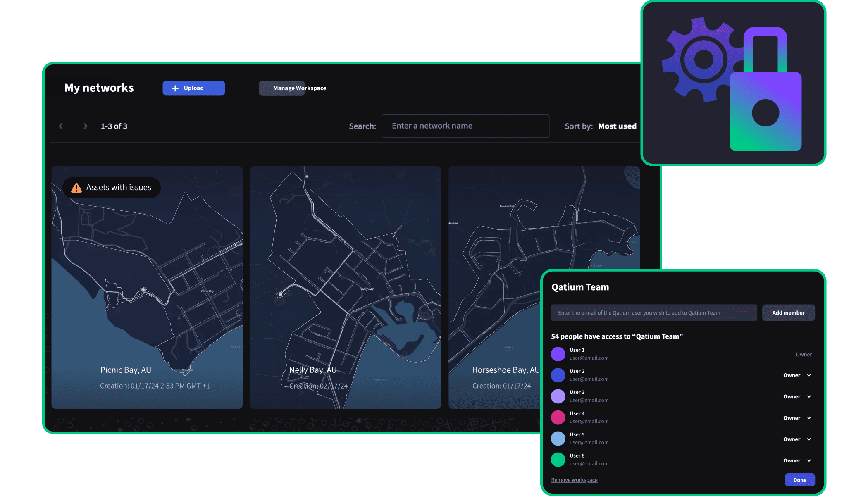Expand User 2 Owner role dropdown
Screen dimensions: 868x496
pos(809,375)
